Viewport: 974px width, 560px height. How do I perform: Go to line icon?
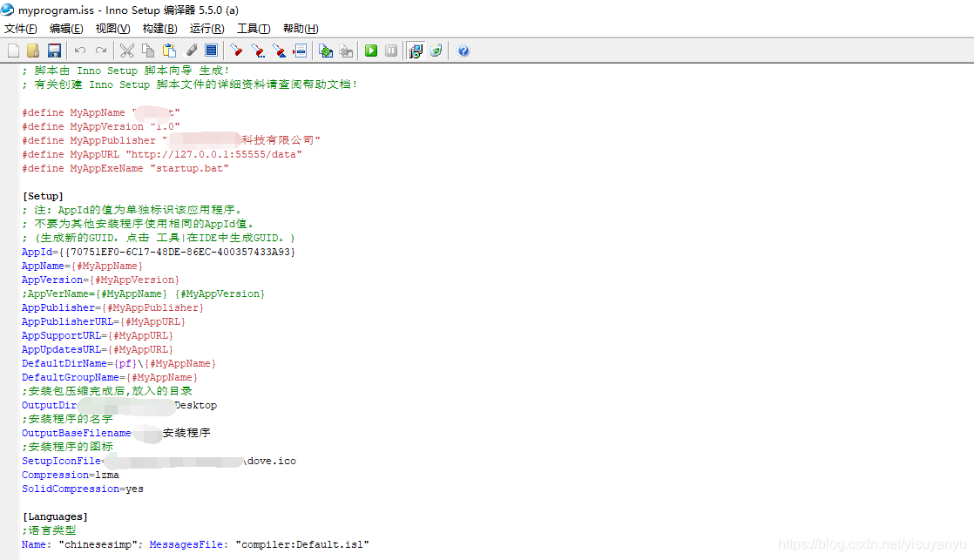(x=300, y=51)
